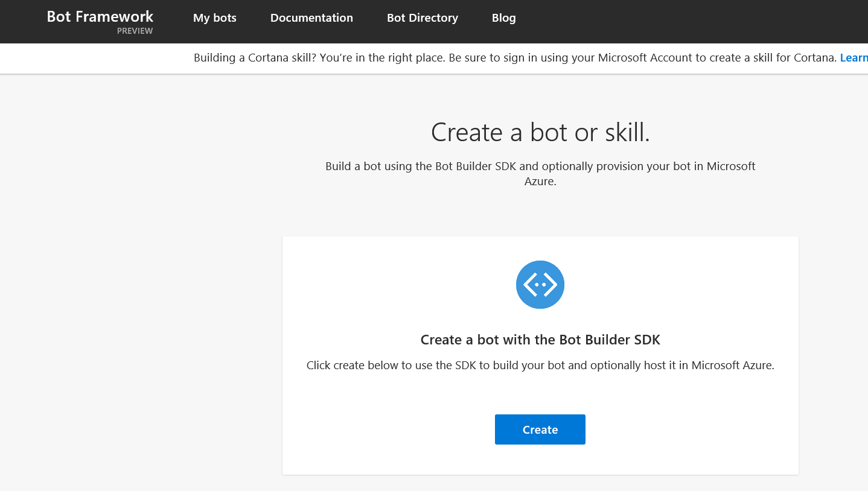The width and height of the screenshot is (868, 491).
Task: Open the My bots menu item
Action: (214, 17)
